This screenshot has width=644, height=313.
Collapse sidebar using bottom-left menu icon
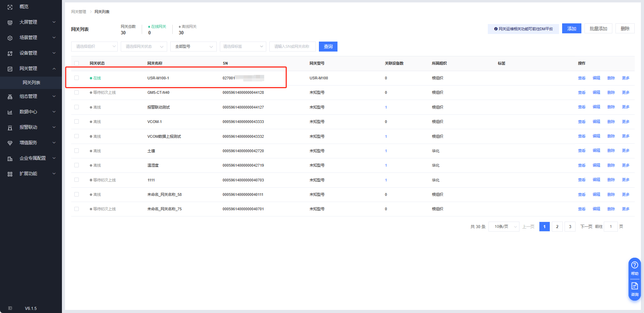[10, 308]
